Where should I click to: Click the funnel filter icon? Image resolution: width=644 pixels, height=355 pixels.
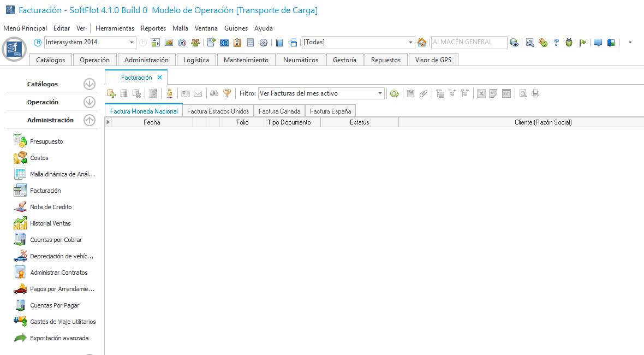point(227,93)
